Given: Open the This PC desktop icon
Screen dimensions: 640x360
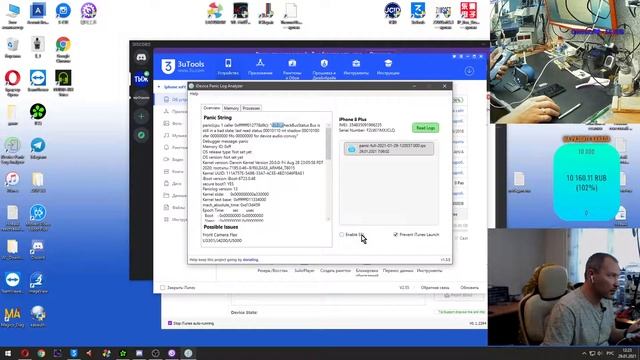Looking at the screenshot, I should [x=12, y=11].
